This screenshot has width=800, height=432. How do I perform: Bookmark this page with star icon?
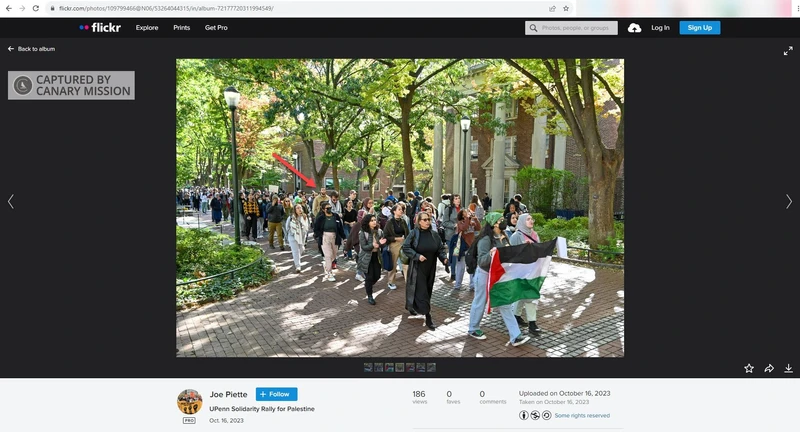click(566, 8)
